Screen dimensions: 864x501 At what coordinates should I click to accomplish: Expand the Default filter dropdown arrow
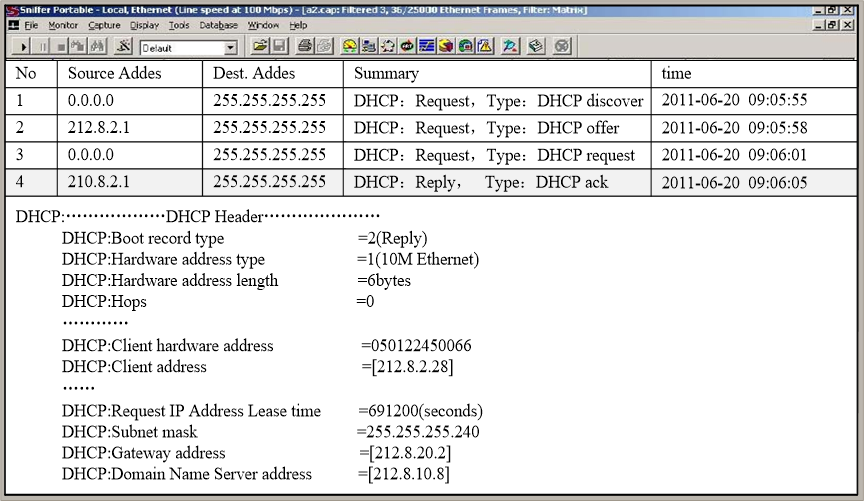coord(230,48)
